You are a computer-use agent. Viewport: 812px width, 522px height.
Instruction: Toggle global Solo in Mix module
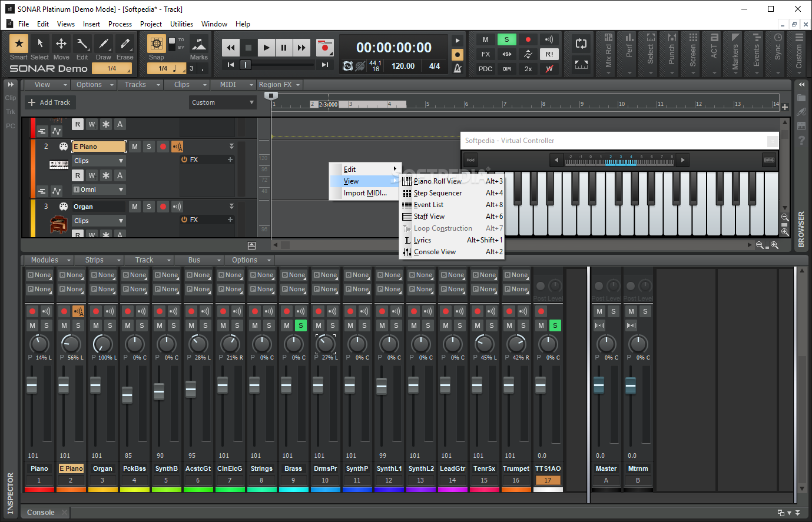click(507, 39)
